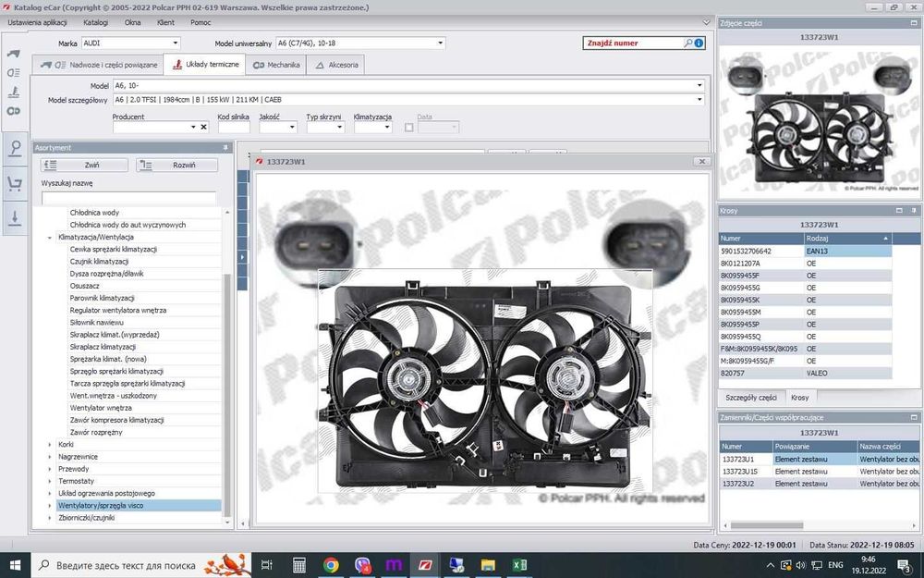
Task: Select Wentylatory/sprzęgła visco tree item
Action: (x=139, y=506)
